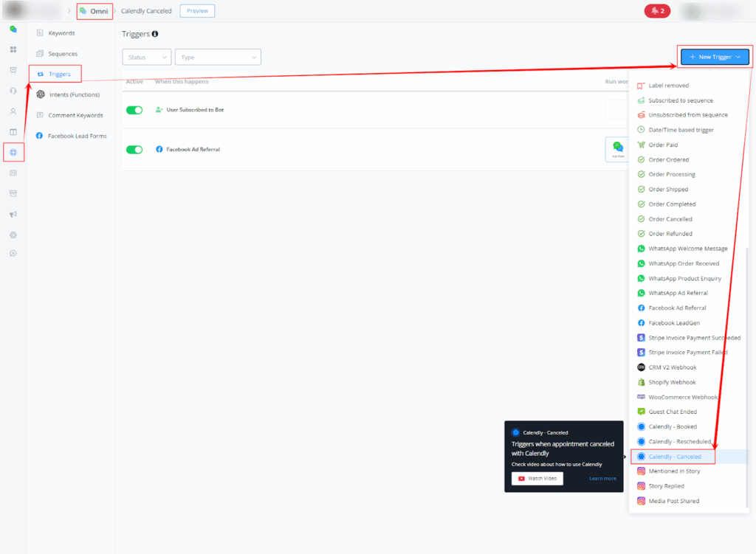756x554 pixels.
Task: Expand the Status filter dropdown
Action: 146,57
